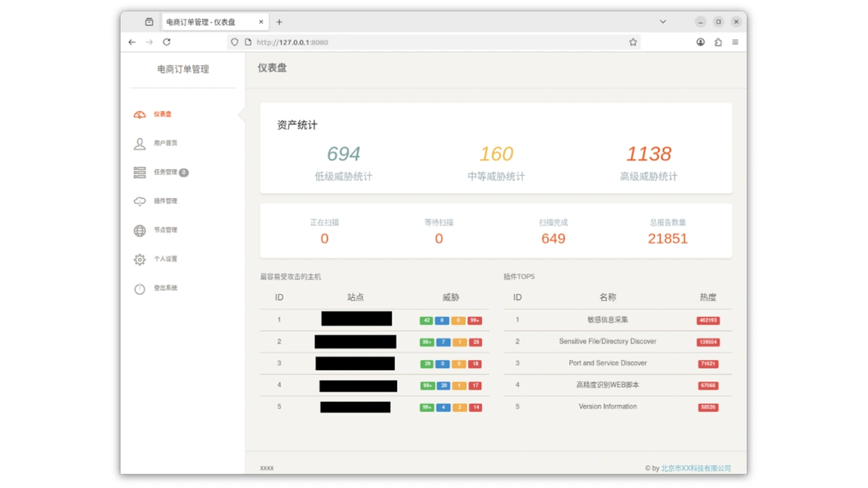Click the 等待扫描 count of 0
868x488 pixels.
point(439,239)
